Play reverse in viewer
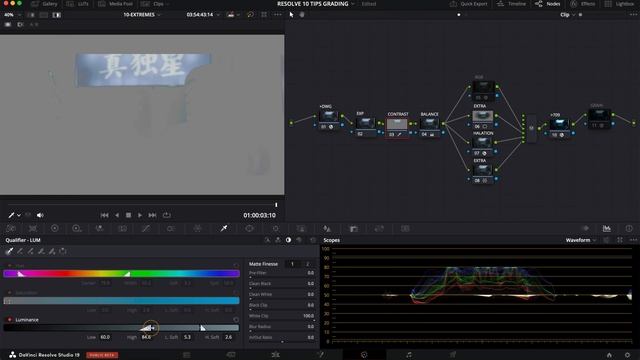Viewport: 640px width, 360px height. click(117, 215)
